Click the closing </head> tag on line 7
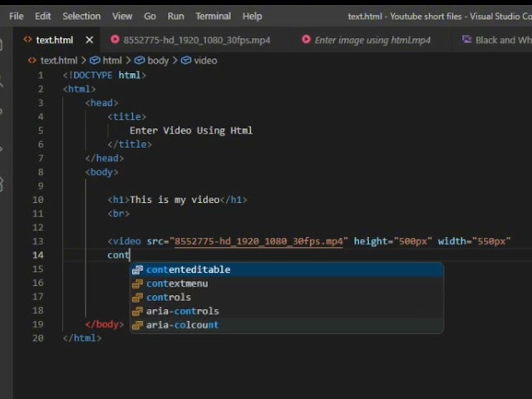532x399 pixels. pos(105,158)
